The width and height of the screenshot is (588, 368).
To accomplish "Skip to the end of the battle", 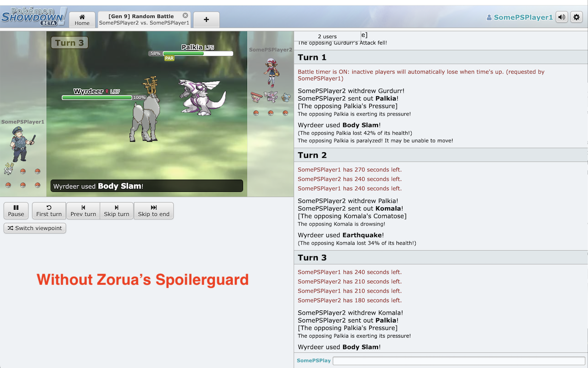I will tap(154, 211).
